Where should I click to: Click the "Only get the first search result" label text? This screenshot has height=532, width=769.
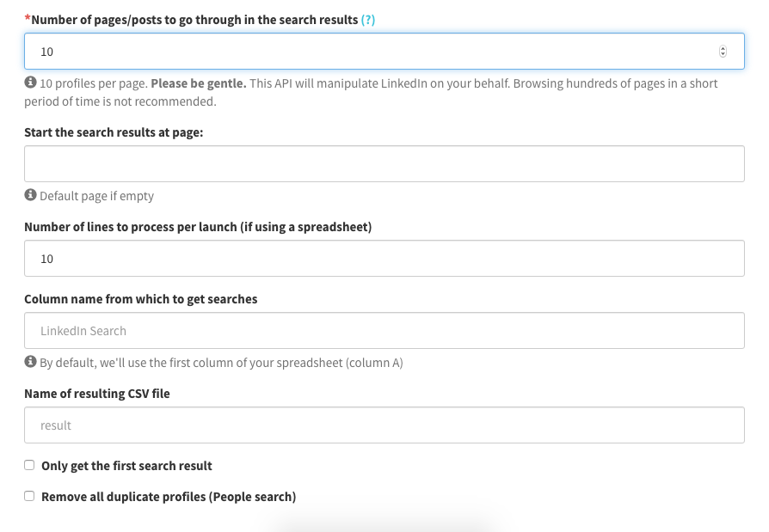(126, 466)
